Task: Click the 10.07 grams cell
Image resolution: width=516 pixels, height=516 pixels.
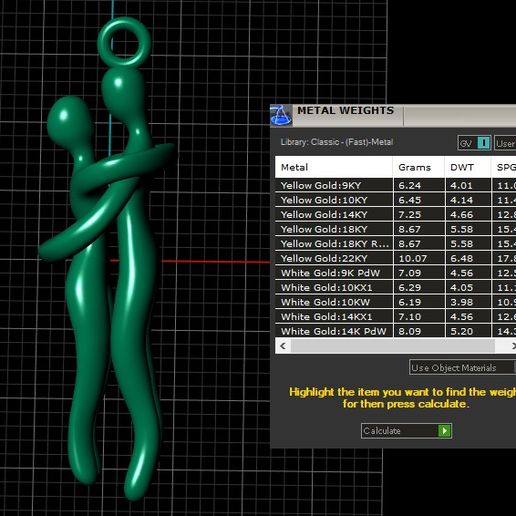Action: (x=419, y=258)
